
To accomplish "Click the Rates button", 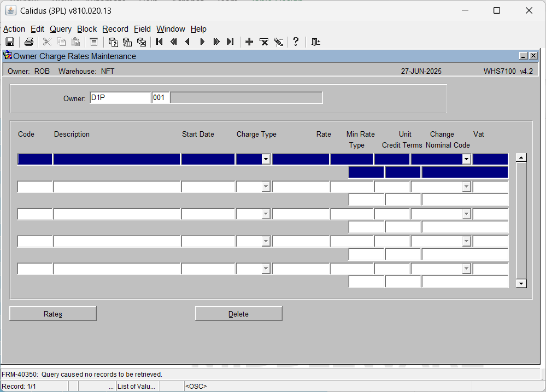I will pyautogui.click(x=53, y=314).
